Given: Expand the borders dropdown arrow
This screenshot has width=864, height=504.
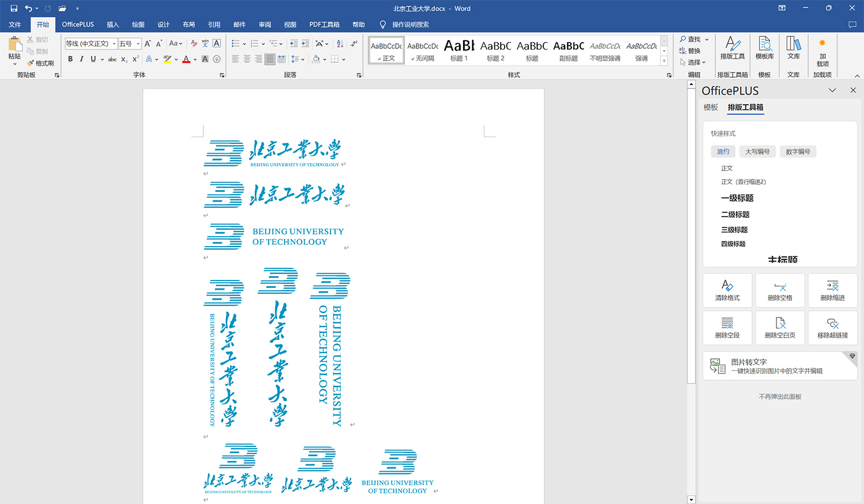Looking at the screenshot, I should [343, 59].
